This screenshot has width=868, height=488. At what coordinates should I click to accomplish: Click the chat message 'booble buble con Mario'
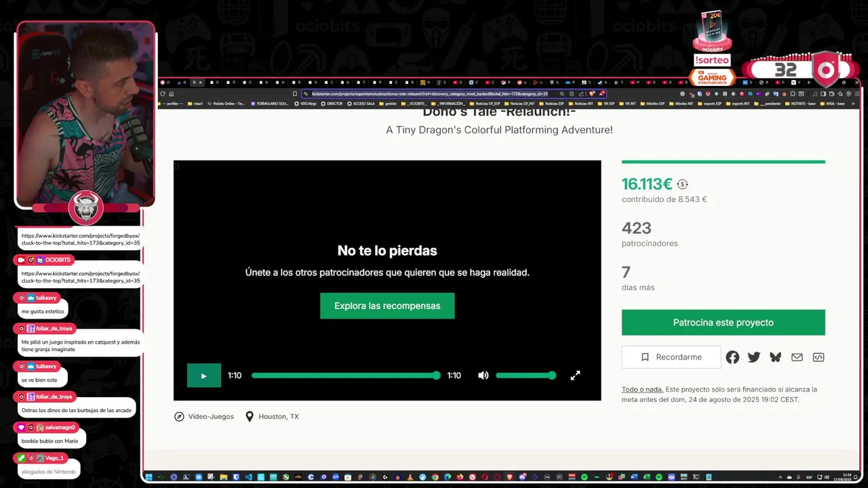coord(50,441)
